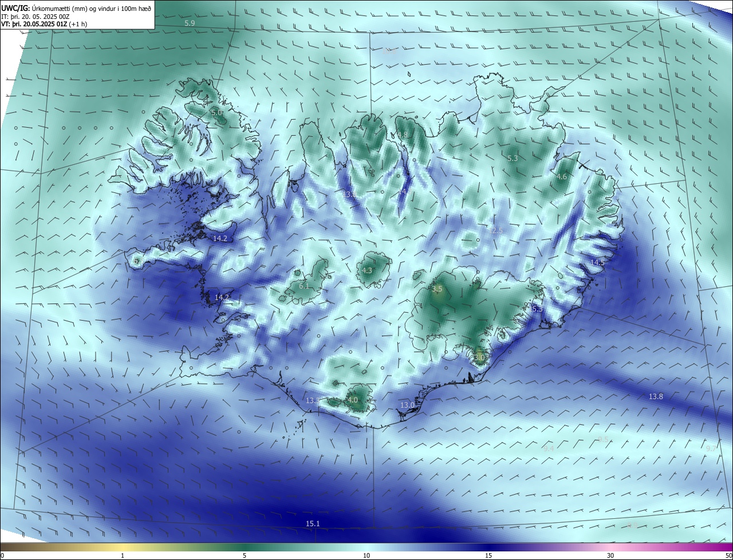The width and height of the screenshot is (733, 560).
Task: Click the 5.9 value label
Action: tap(190, 23)
